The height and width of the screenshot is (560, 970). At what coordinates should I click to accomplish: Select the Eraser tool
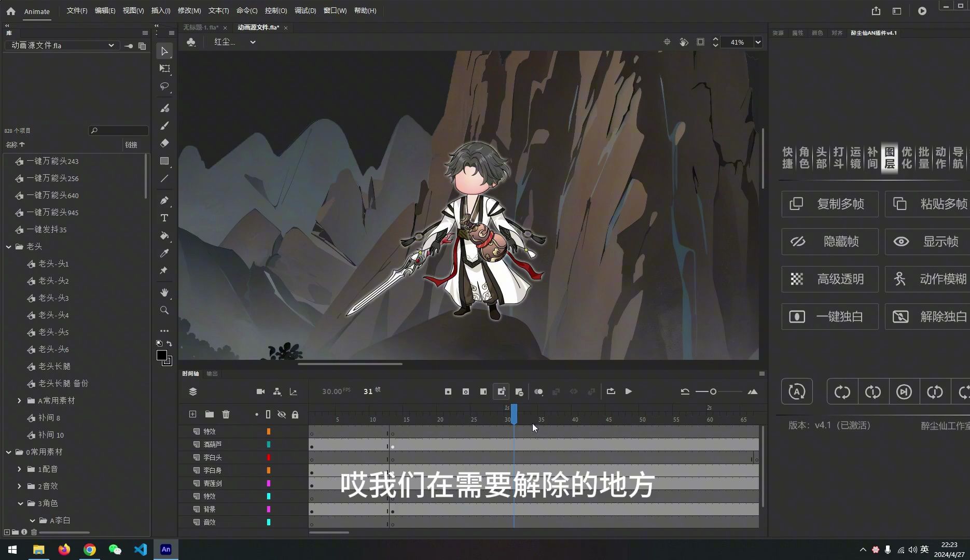(164, 143)
